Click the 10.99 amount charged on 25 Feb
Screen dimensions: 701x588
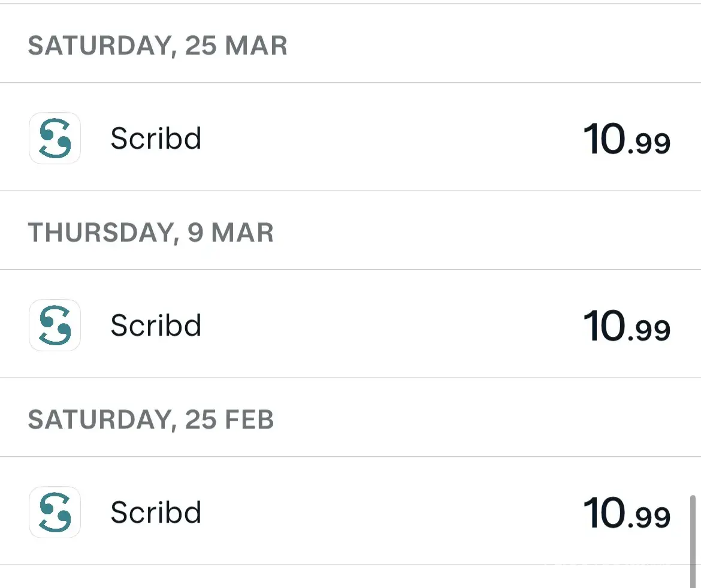[626, 514]
